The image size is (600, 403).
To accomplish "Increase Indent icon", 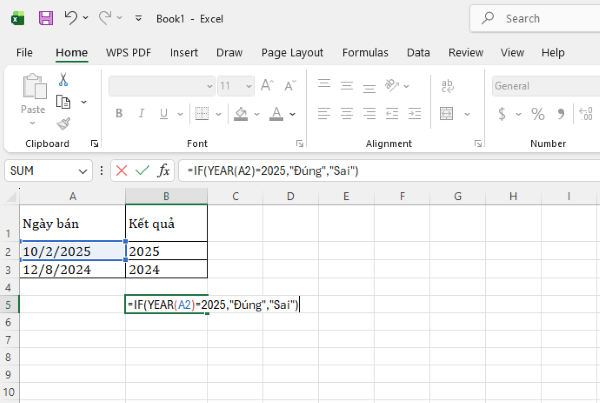I will pyautogui.click(x=415, y=114).
